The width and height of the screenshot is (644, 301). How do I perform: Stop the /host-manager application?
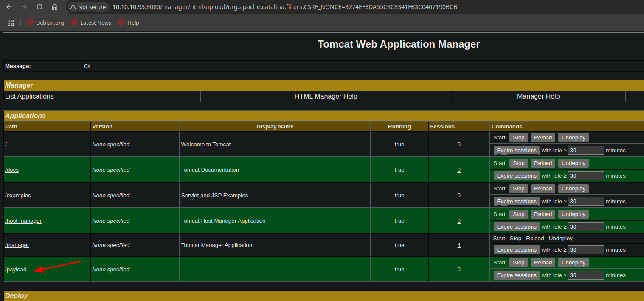click(519, 214)
